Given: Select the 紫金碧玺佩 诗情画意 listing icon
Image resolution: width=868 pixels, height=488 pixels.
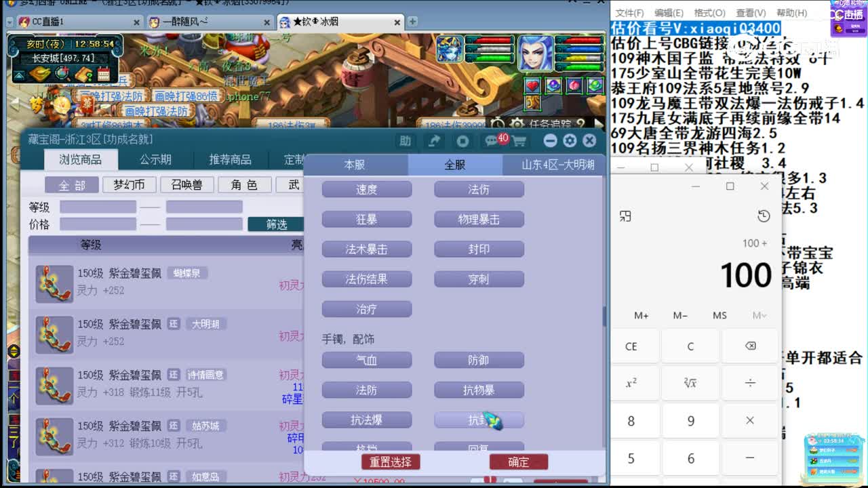Looking at the screenshot, I should [54, 386].
